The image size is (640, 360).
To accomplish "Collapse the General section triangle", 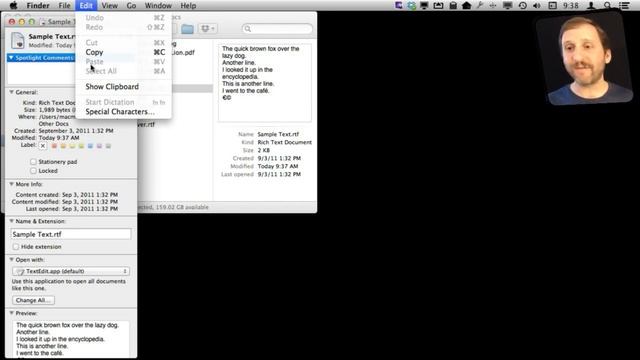I will tap(11, 92).
